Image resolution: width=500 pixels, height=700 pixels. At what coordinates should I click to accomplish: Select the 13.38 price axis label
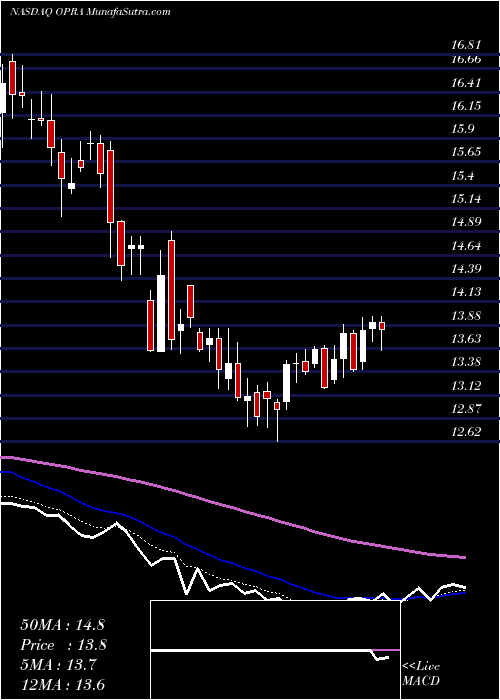coord(466,361)
